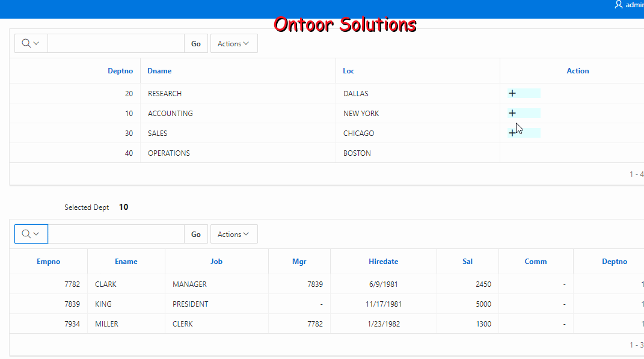This screenshot has width=644, height=359.
Task: Expand the department report Actions menu
Action: click(x=233, y=43)
